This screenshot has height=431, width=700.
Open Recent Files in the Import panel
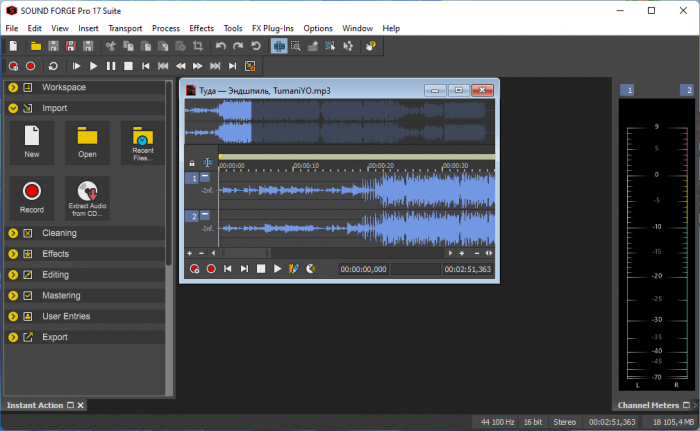143,142
